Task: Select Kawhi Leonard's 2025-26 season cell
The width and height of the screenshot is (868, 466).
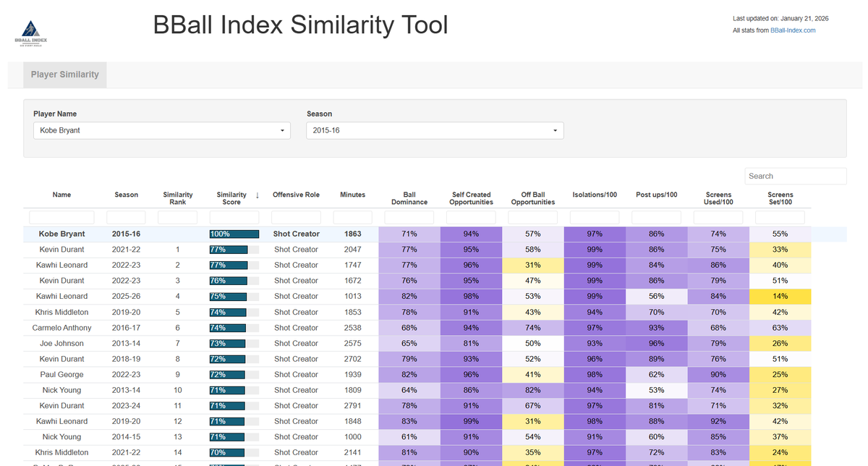Action: click(x=126, y=296)
